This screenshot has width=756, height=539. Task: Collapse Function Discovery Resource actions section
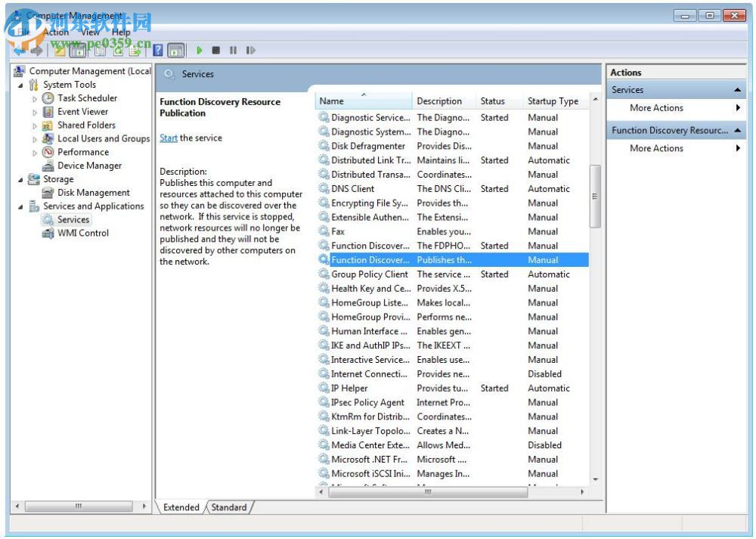coord(739,129)
